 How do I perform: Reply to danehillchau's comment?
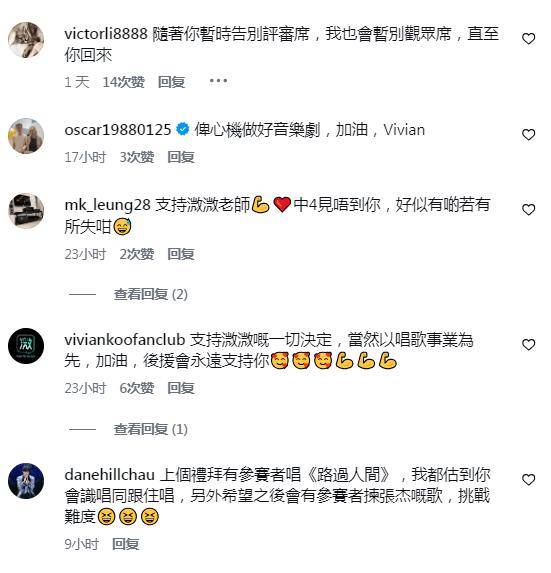(x=125, y=544)
